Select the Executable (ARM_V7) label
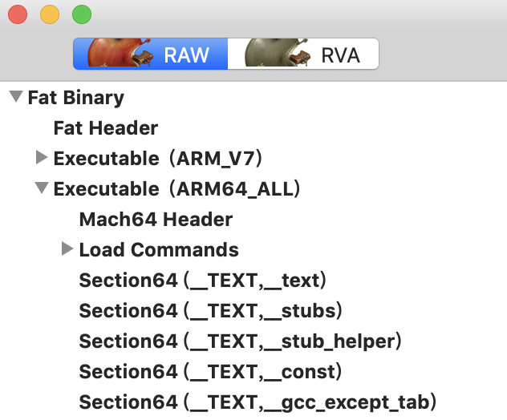The height and width of the screenshot is (420, 507). click(x=158, y=159)
